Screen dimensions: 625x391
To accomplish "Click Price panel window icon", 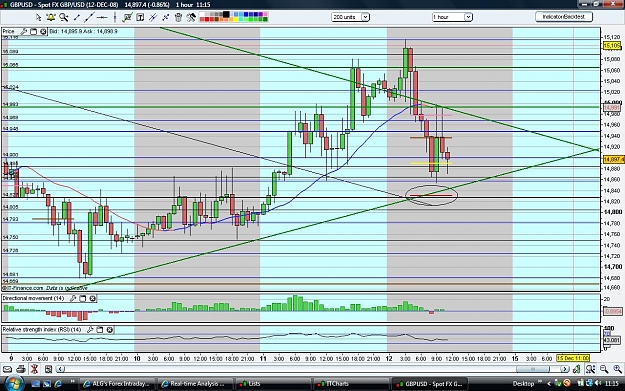I will (x=33, y=31).
